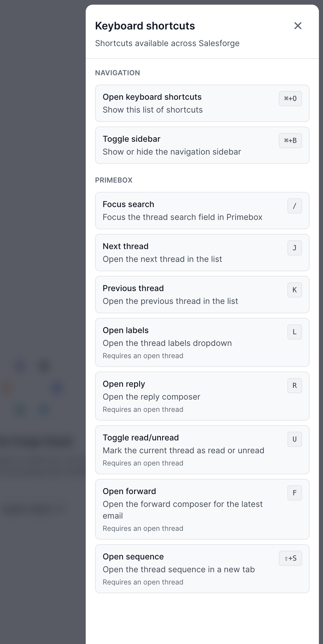Click the Keyboard shortcuts heading
This screenshot has height=644, width=323.
point(145,26)
